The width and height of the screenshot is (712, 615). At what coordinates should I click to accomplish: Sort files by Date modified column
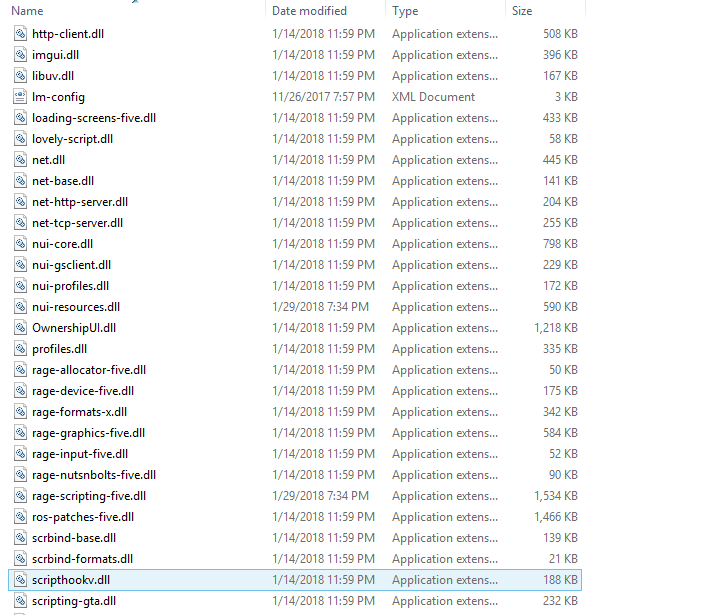[x=309, y=10]
